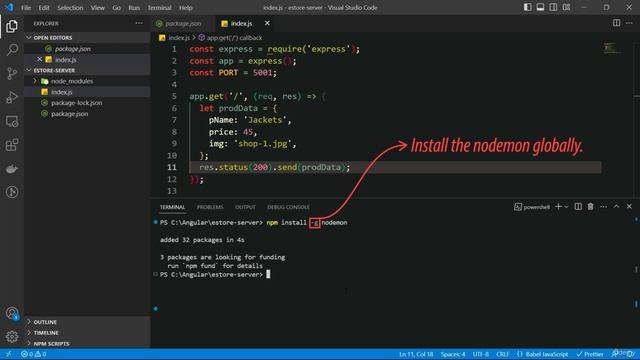Image resolution: width=640 pixels, height=360 pixels.
Task: Click the errors and warnings status indicator
Action: [33, 354]
